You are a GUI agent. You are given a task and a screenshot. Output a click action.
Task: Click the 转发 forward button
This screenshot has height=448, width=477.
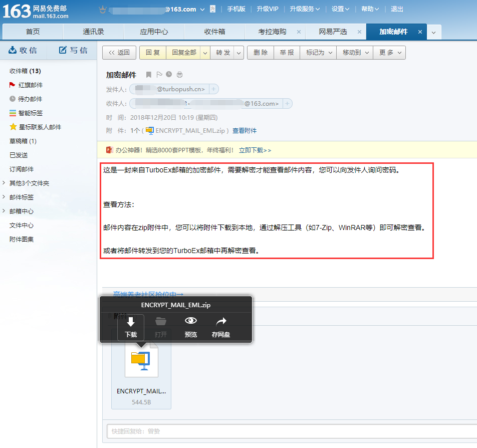[222, 53]
